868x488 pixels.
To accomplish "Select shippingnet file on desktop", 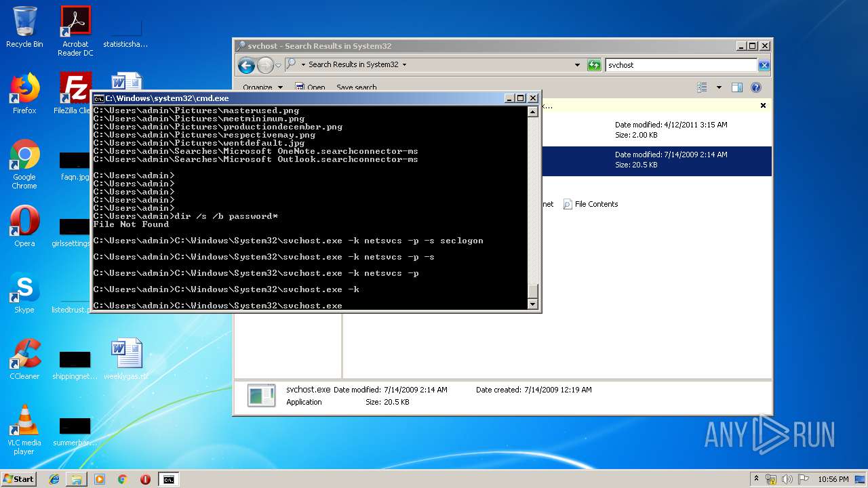I will [75, 365].
